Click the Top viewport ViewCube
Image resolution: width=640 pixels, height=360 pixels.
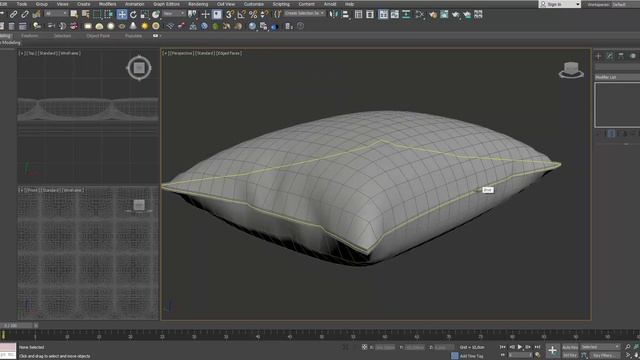pos(139,68)
